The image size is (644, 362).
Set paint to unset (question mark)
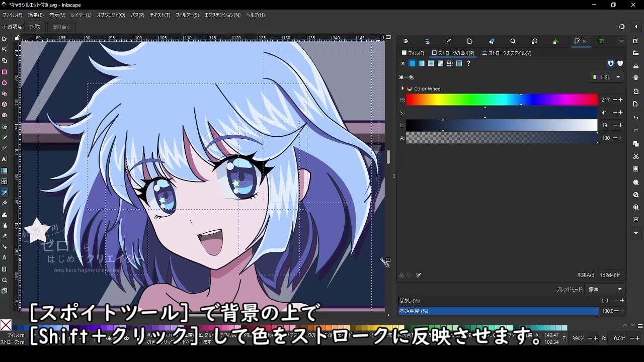point(468,63)
